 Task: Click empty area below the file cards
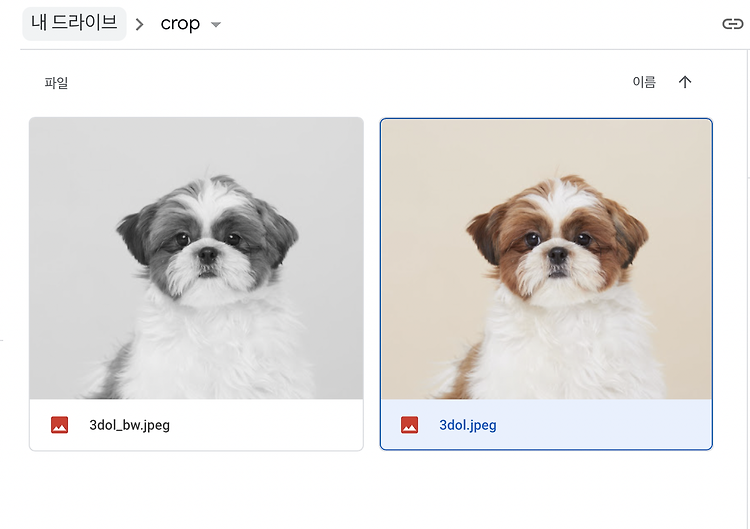coord(373,493)
